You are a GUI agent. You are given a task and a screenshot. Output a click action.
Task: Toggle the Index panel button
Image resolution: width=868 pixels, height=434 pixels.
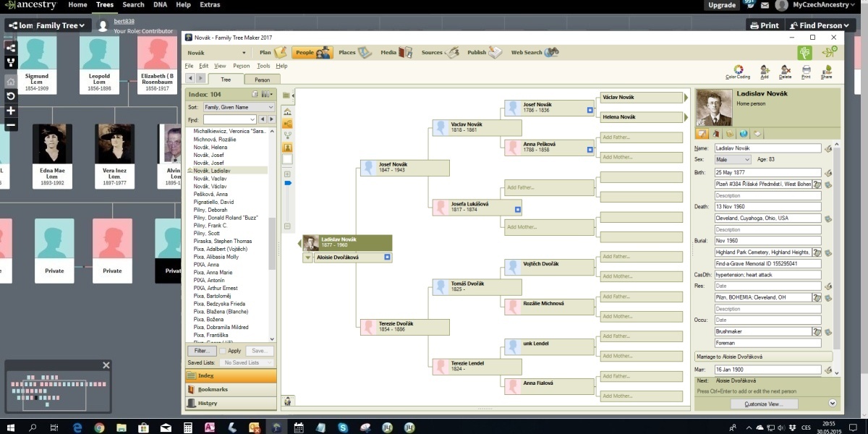click(x=231, y=376)
